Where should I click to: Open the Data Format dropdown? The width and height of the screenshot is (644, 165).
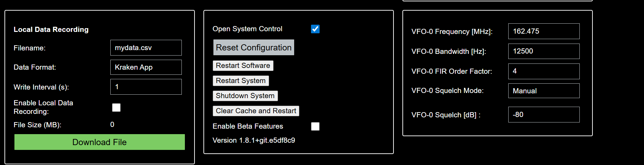(x=146, y=67)
